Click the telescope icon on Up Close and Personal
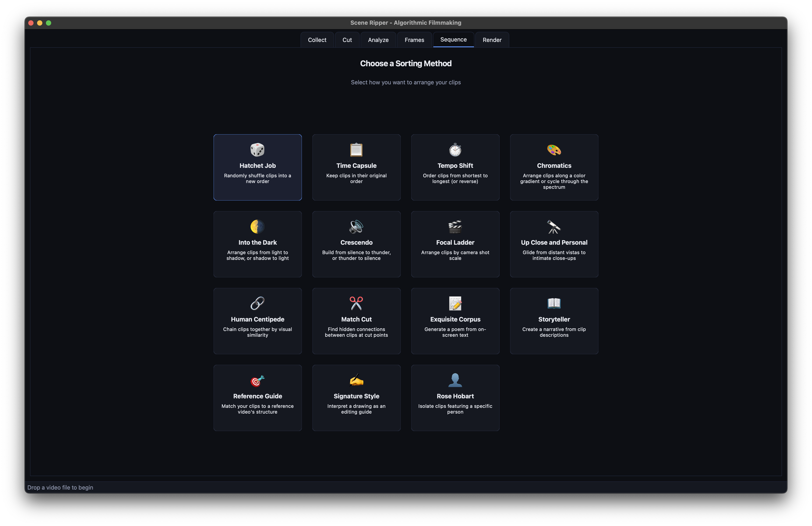 554,227
